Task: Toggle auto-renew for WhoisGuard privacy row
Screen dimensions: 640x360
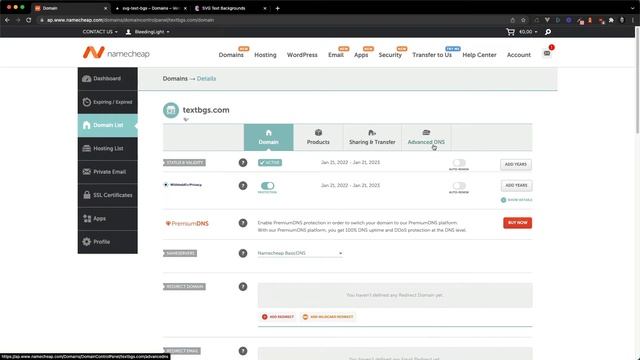Action: pyautogui.click(x=459, y=186)
